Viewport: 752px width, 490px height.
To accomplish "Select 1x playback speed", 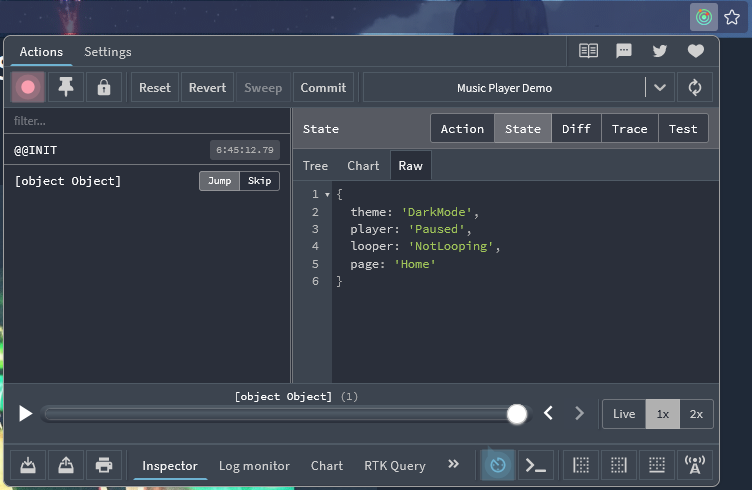I will (663, 414).
